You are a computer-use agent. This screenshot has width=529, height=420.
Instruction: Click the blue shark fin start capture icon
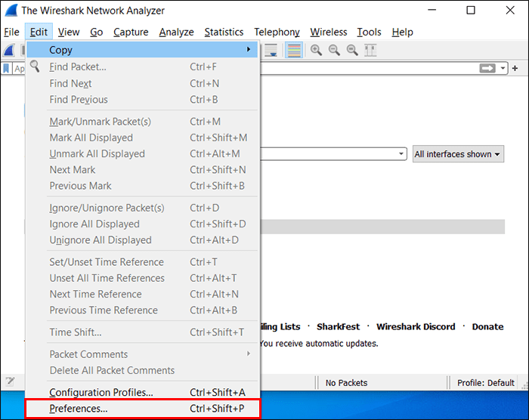click(9, 51)
